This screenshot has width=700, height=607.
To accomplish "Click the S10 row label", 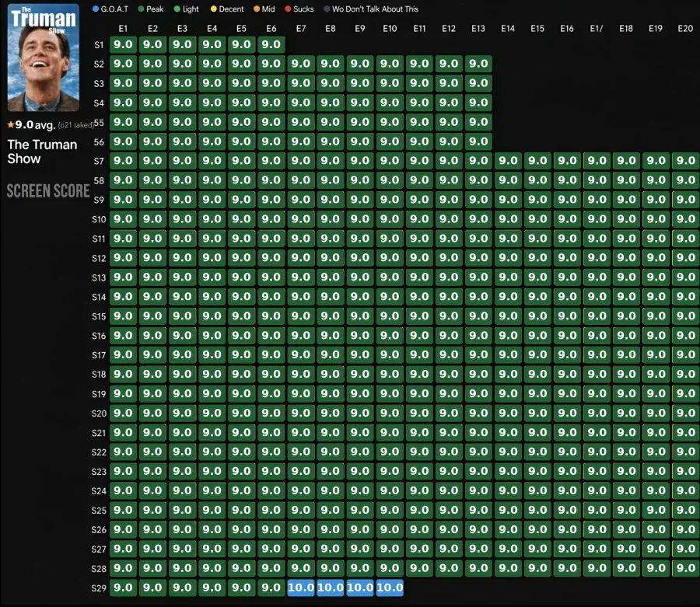I will (99, 219).
